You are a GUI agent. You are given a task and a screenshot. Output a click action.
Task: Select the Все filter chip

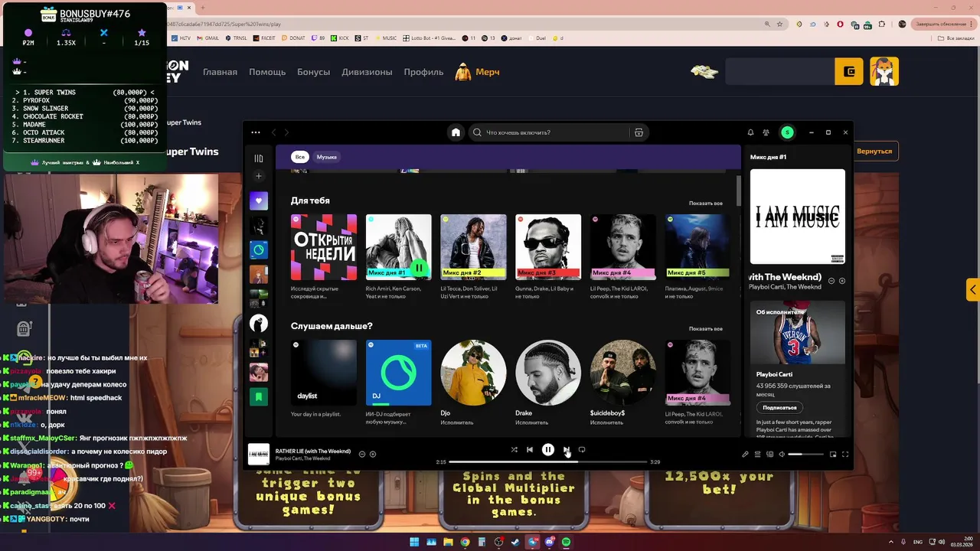300,157
